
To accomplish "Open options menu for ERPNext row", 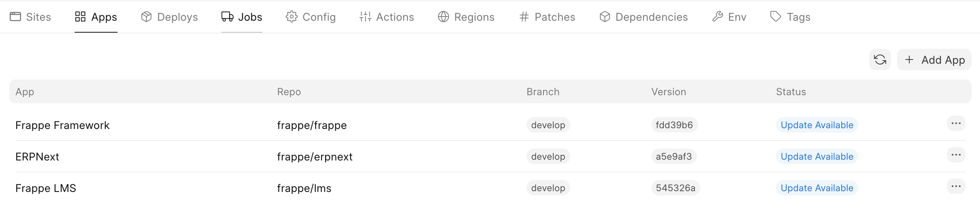I will (x=956, y=155).
